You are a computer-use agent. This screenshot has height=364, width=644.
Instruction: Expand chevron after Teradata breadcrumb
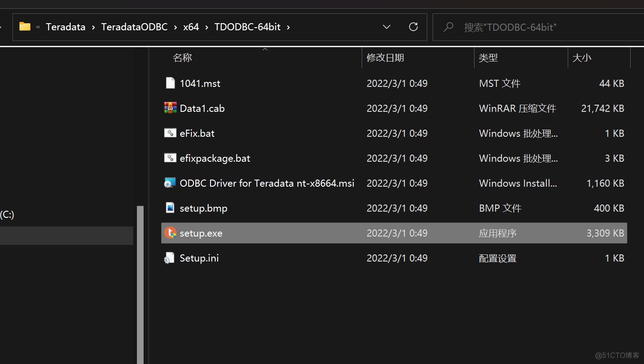point(93,27)
